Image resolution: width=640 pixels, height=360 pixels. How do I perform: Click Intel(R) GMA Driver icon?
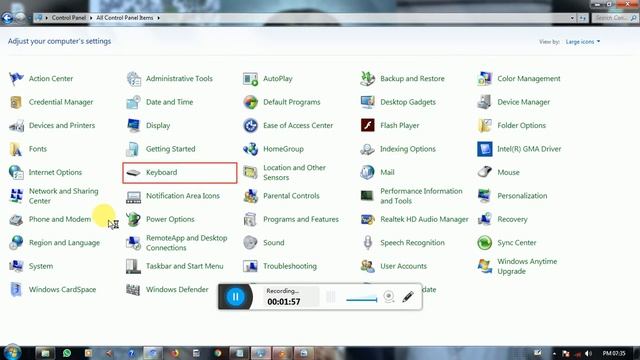coord(484,149)
